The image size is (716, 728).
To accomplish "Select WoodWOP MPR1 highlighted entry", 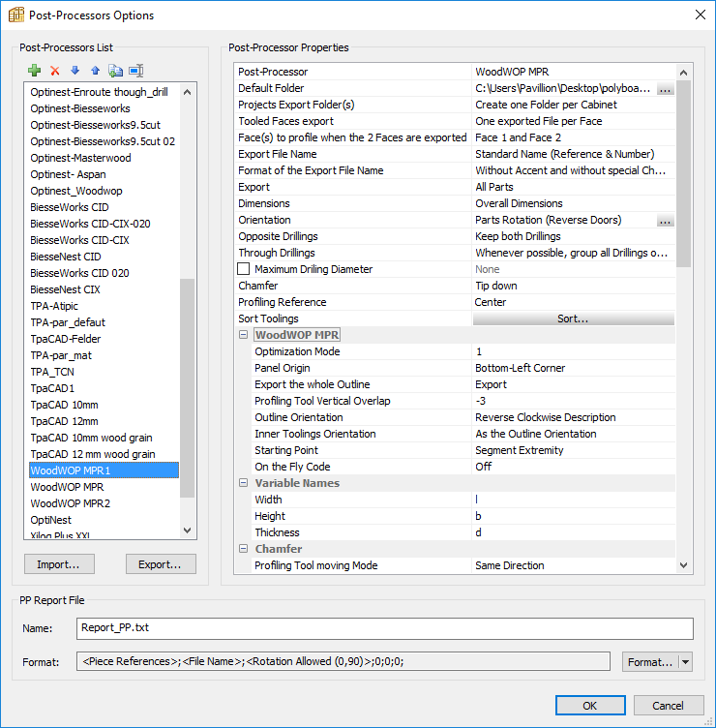I will (104, 470).
